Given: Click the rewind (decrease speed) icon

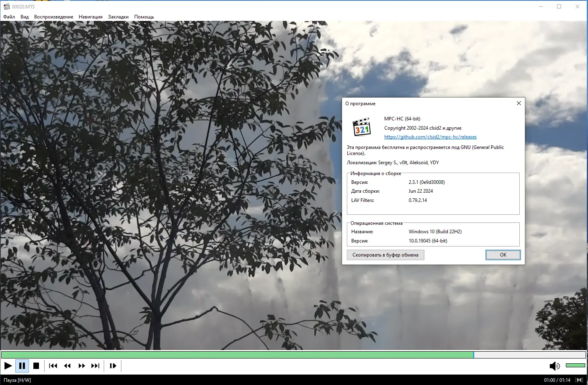Looking at the screenshot, I should click(67, 366).
